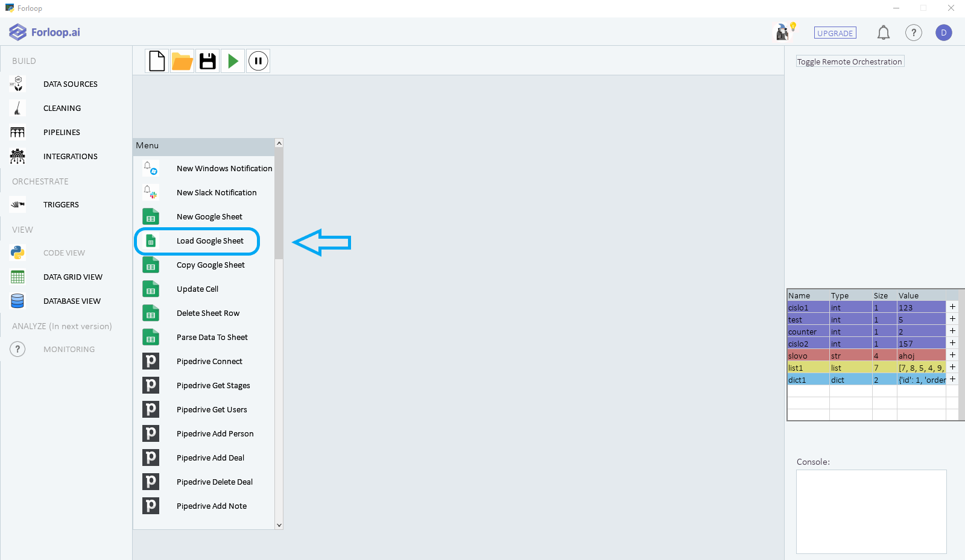The width and height of the screenshot is (965, 560).
Task: Open TRIGGERS in the sidebar
Action: pos(61,204)
